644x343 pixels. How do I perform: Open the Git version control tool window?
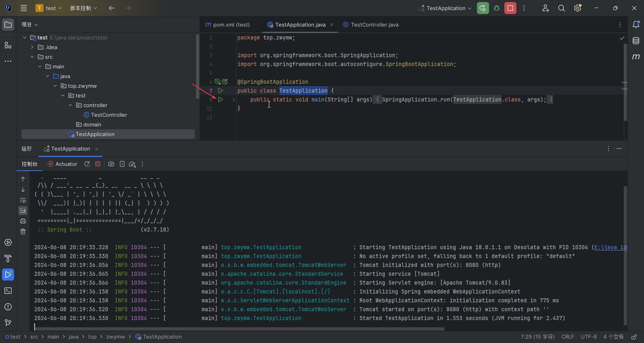pos(8,323)
